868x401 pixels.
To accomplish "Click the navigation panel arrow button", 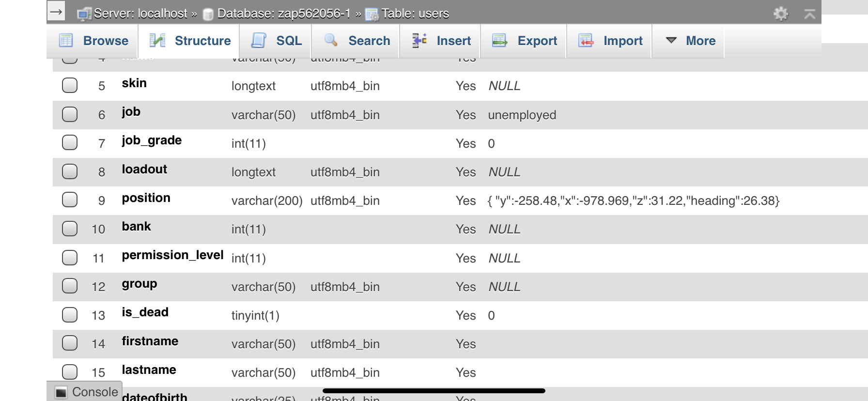I will (x=56, y=12).
